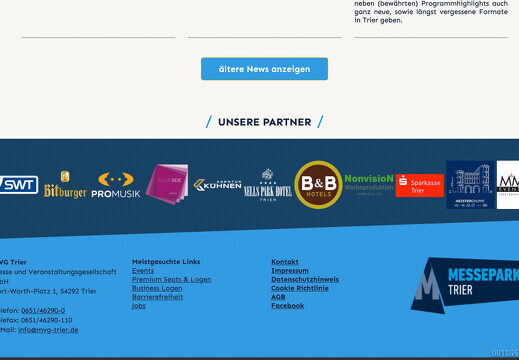The width and height of the screenshot is (519, 360).
Task: Open the Messepark Trier footer logo
Action: pos(465,285)
